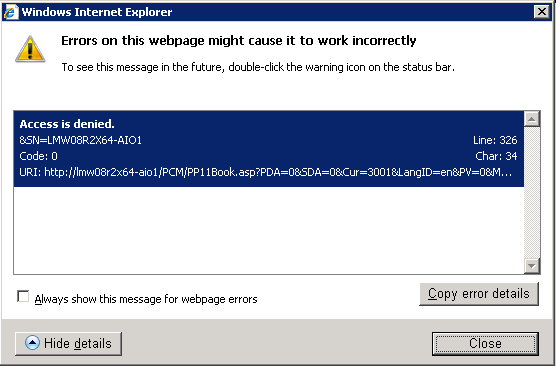Click the 'Windows Internet Explorer' title bar text

point(97,12)
